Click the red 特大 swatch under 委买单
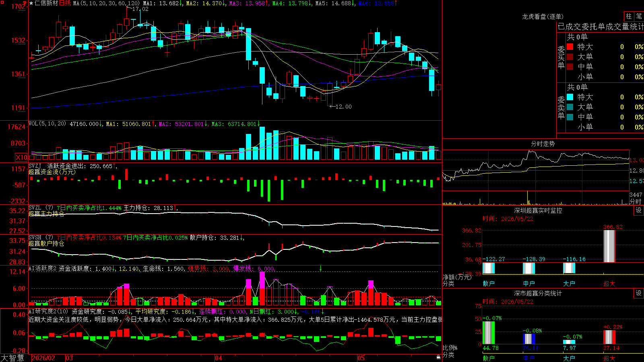 (x=570, y=47)
